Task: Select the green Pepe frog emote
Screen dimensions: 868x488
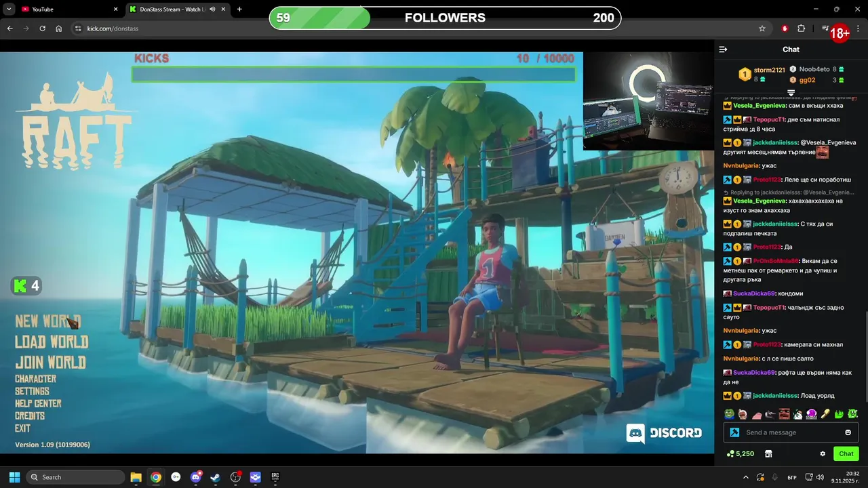Action: point(729,413)
